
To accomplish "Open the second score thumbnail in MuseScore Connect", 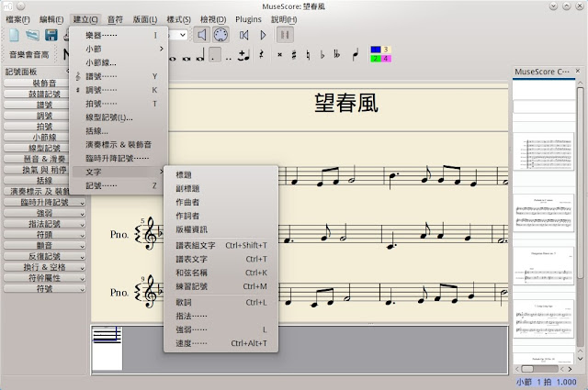I will (543, 213).
